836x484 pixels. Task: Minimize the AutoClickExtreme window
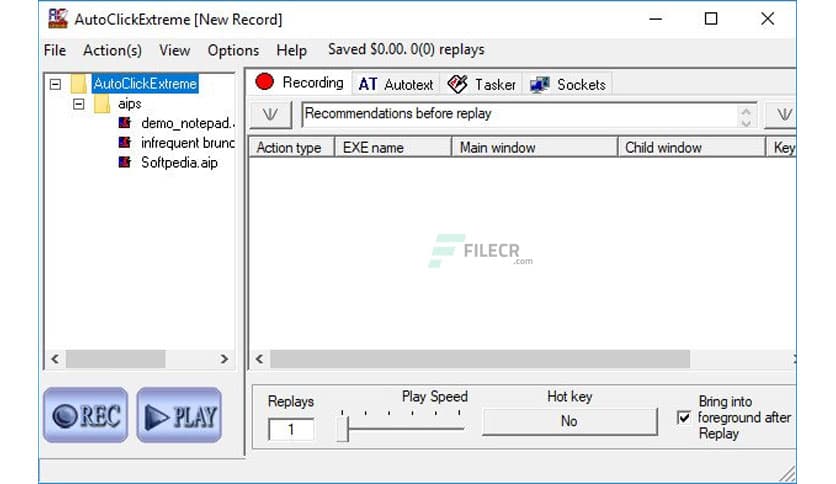656,19
